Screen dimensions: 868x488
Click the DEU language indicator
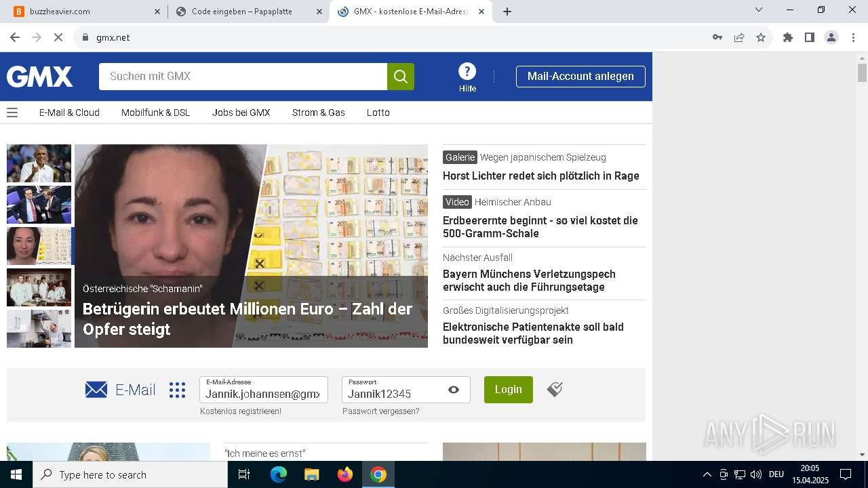776,474
